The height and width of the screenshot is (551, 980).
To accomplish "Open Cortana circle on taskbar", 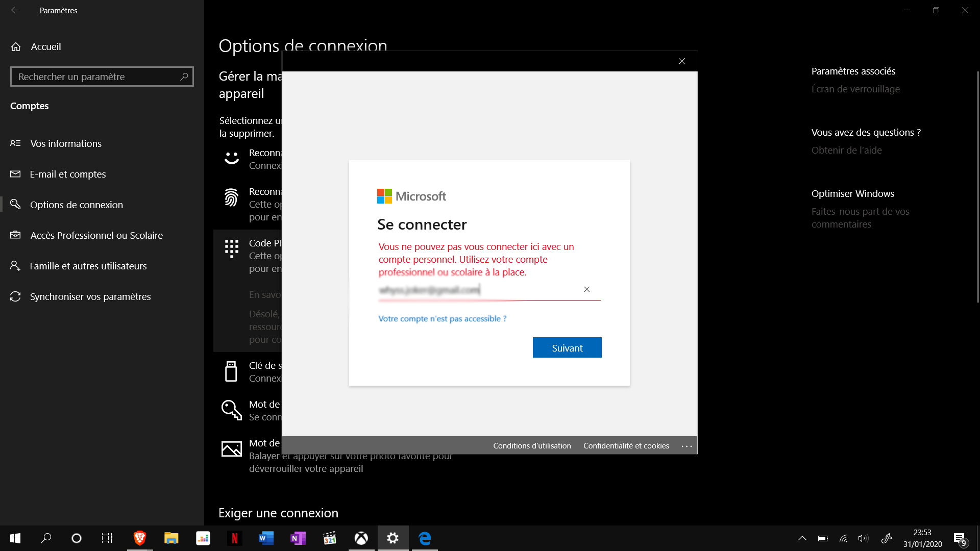I will (x=77, y=538).
